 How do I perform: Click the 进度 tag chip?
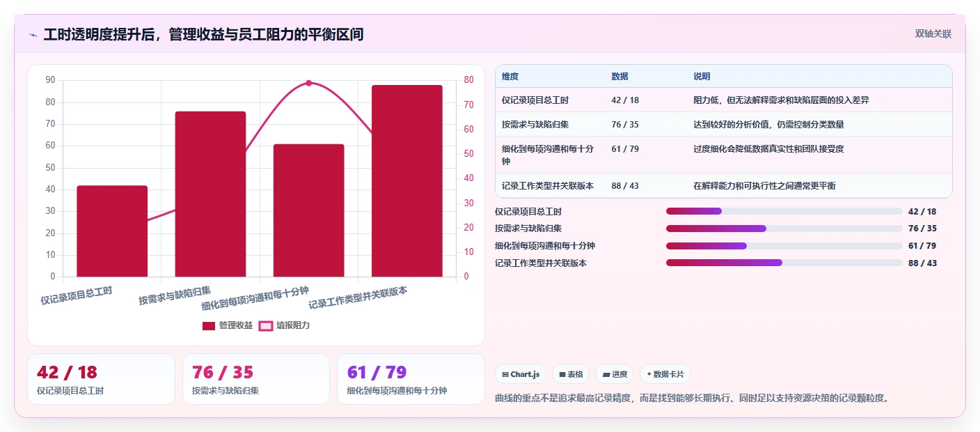[615, 374]
